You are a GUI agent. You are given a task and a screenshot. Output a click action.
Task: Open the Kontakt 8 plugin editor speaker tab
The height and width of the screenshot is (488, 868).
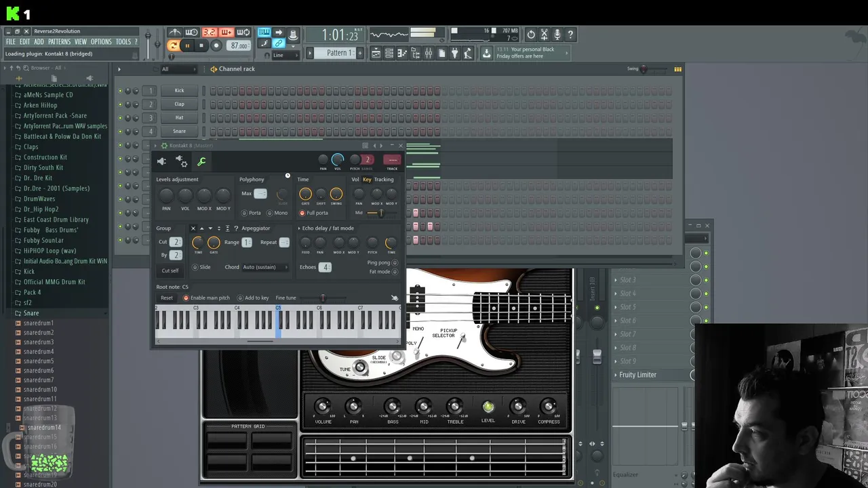[161, 161]
